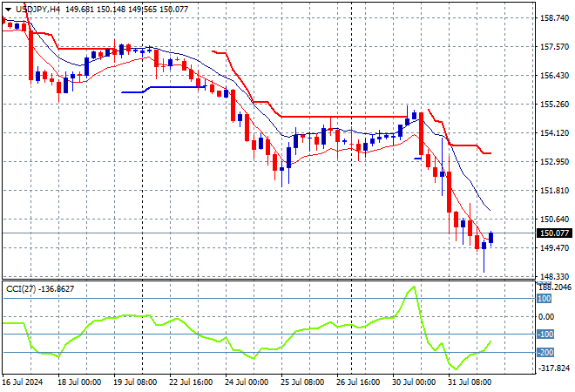Screen dimensions: 575x392
Task: Click the latest blue candle on the chart
Action: [x=491, y=238]
